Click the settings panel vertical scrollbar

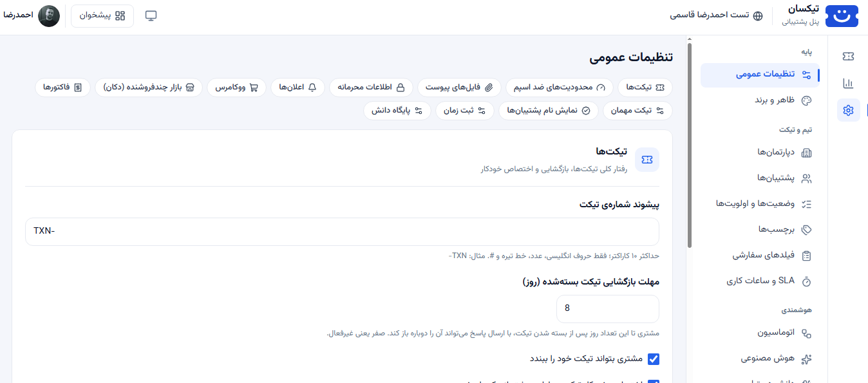click(690, 145)
